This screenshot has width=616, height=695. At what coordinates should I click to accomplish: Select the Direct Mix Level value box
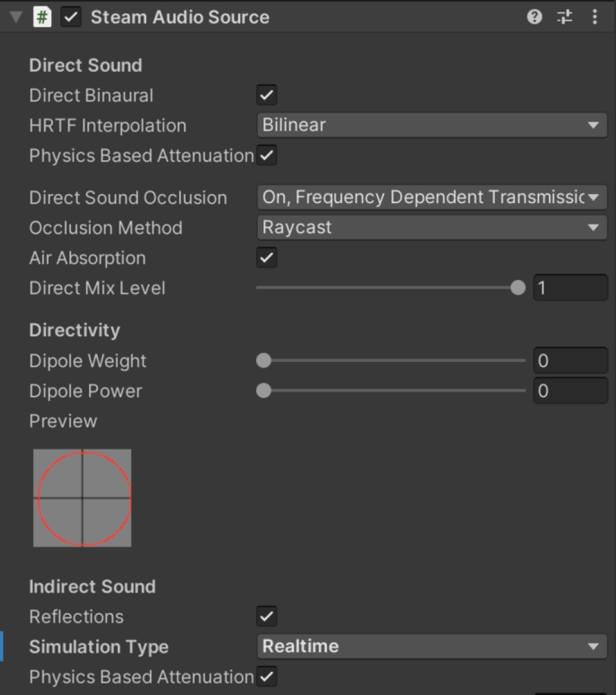[569, 288]
